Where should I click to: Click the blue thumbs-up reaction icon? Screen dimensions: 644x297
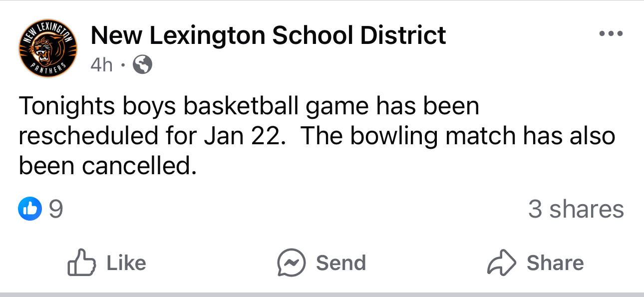pyautogui.click(x=29, y=209)
